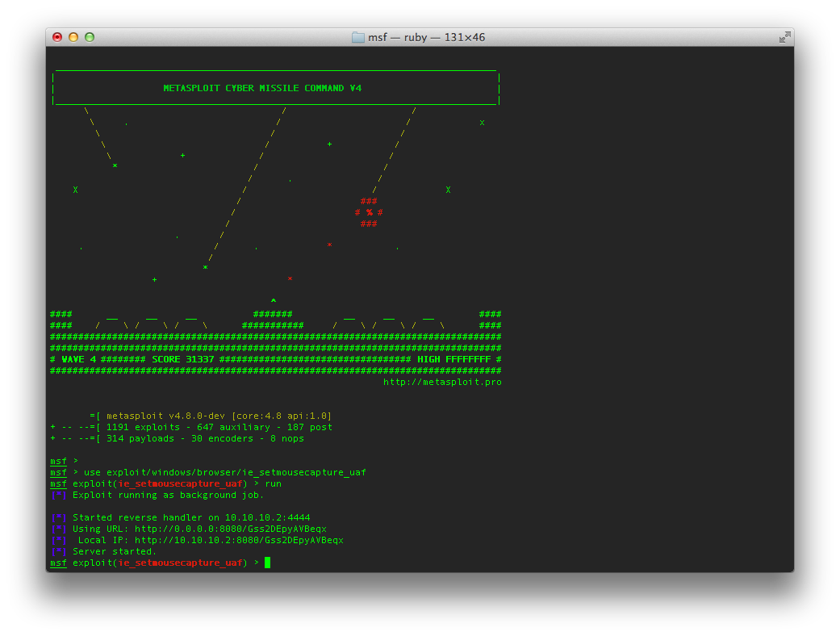Click 'Started reverse handler on 10.10.10.2:4444' line
Image resolution: width=840 pixels, height=636 pixels.
click(x=191, y=517)
